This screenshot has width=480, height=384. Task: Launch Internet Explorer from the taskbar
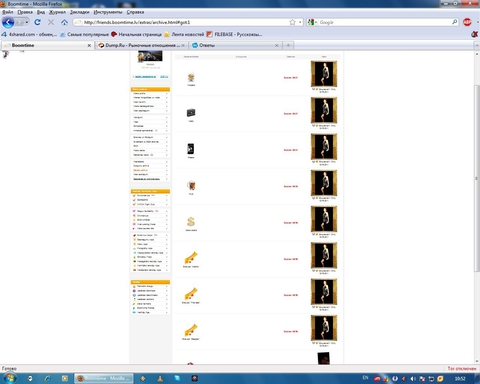(48, 378)
